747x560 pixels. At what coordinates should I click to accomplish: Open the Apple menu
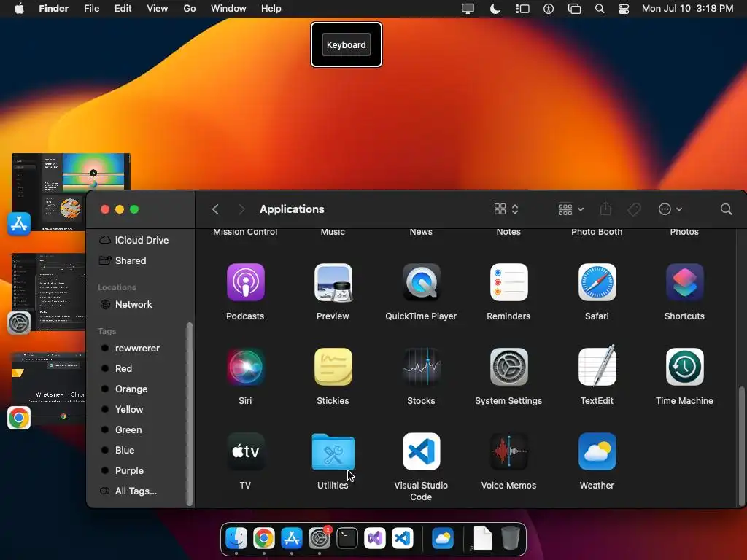[19, 9]
